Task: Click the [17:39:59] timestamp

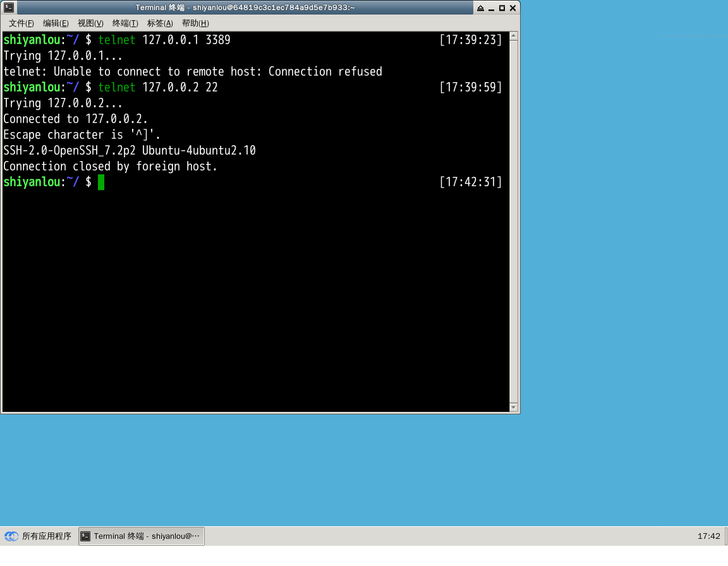Action: click(471, 87)
